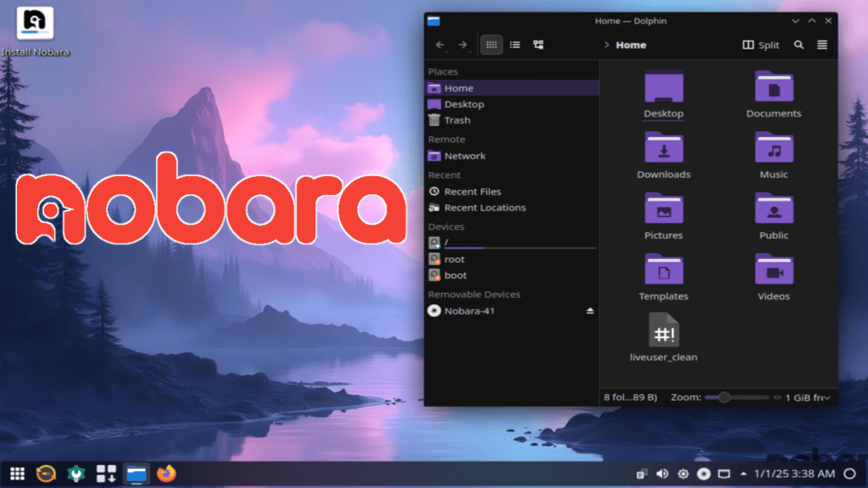Eject the Nobara-41 disc
This screenshot has height=488, width=868.
pyautogui.click(x=590, y=310)
